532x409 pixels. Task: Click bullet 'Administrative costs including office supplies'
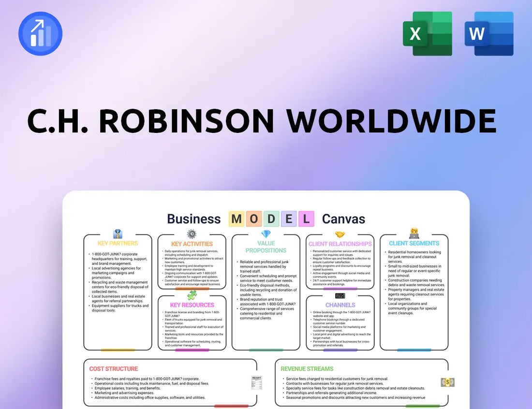click(149, 397)
